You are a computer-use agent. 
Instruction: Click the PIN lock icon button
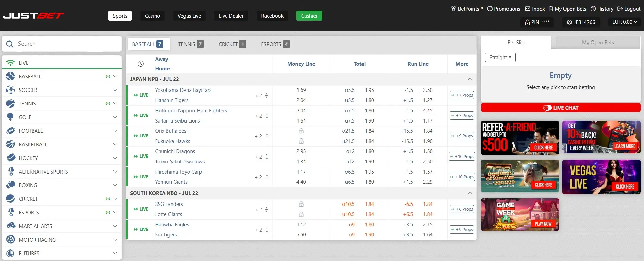pyautogui.click(x=537, y=22)
